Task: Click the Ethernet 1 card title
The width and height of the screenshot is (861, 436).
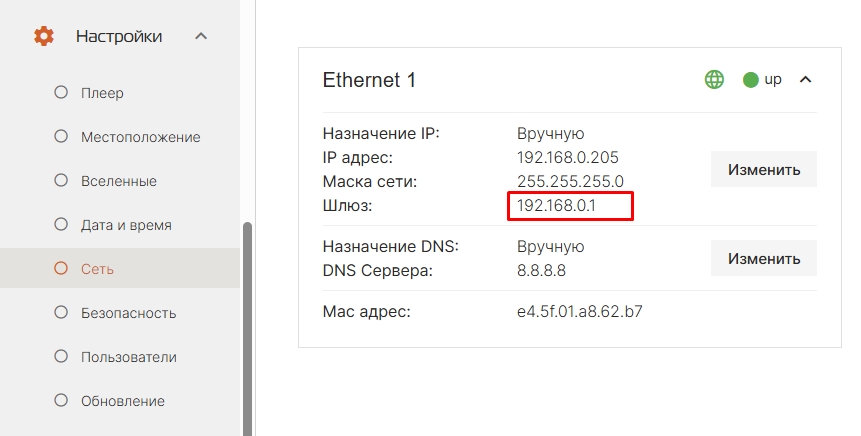Action: [368, 80]
